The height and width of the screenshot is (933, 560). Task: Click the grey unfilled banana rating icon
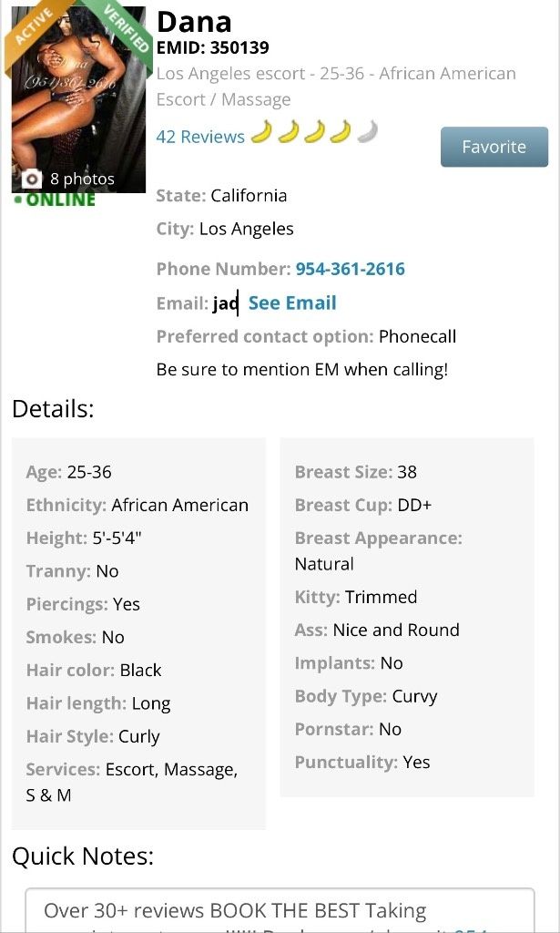click(367, 132)
